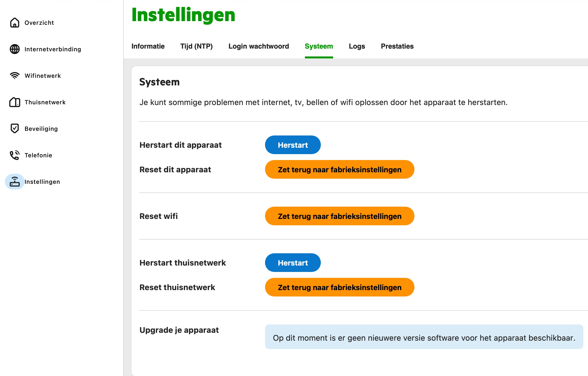Go to the Login wachtwoord tab

259,46
